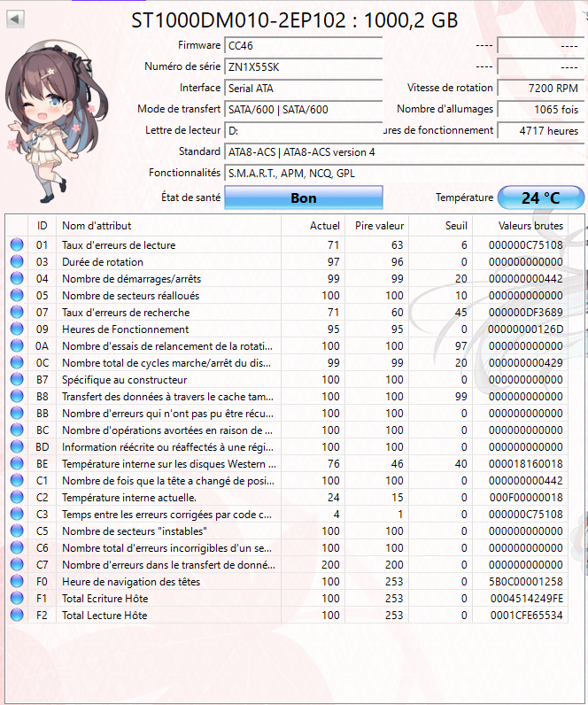Click the Interface field Serial ATA
The width and height of the screenshot is (588, 705).
point(304,89)
